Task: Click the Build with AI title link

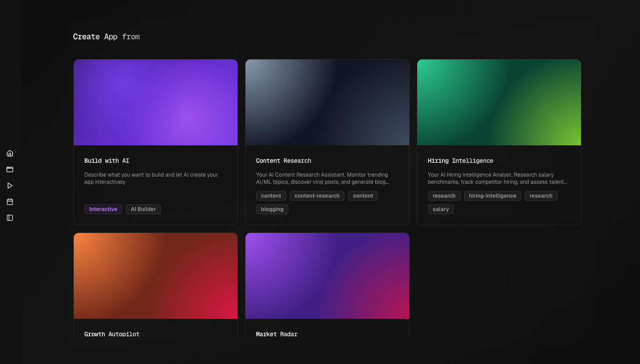Action: [107, 161]
